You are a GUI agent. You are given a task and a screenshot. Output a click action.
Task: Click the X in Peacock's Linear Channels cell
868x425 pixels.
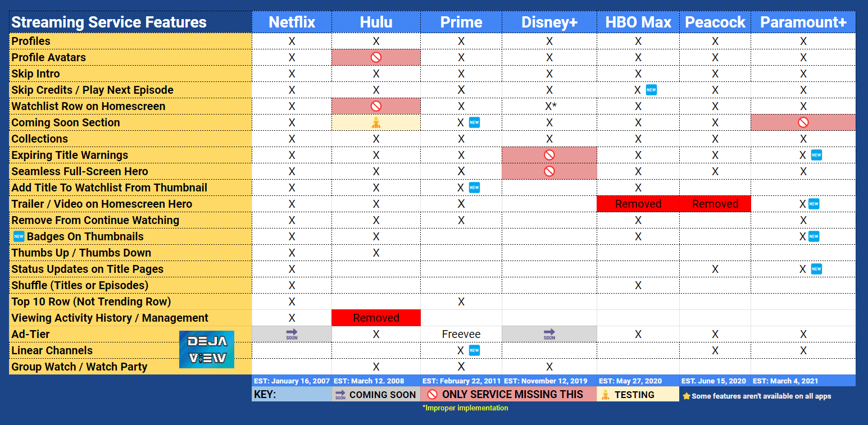click(715, 350)
